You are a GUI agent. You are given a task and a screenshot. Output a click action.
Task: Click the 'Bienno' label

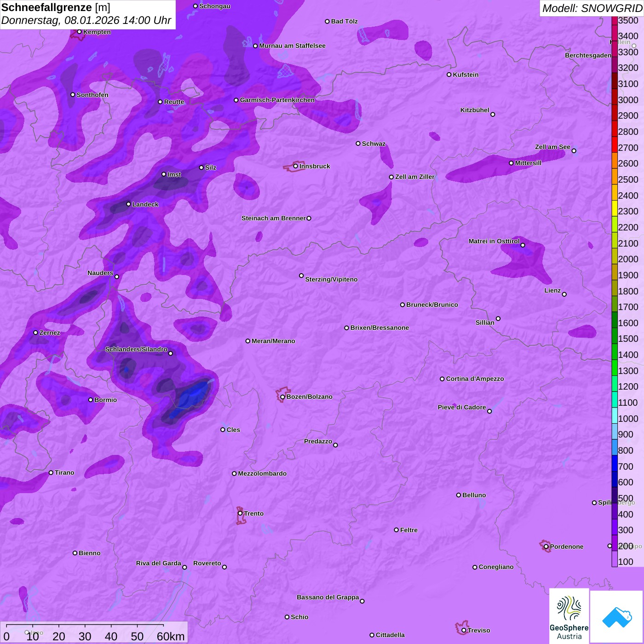tap(90, 553)
